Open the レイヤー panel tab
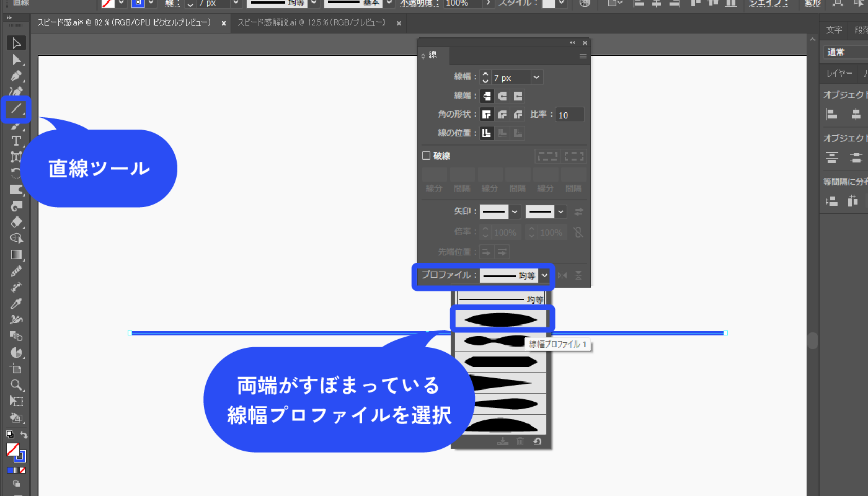Screen dimensions: 868x496 pyautogui.click(x=839, y=73)
